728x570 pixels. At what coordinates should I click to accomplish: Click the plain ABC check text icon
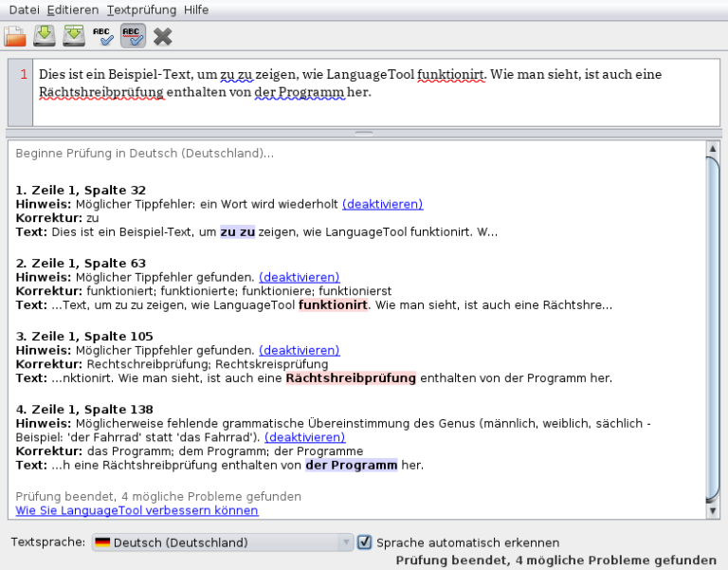tap(103, 36)
